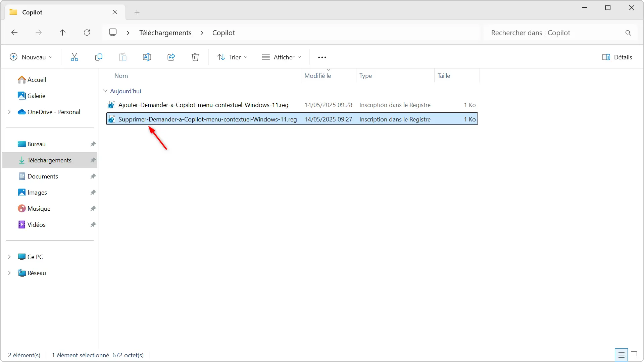Click the PC monitor icon in address bar

113,33
